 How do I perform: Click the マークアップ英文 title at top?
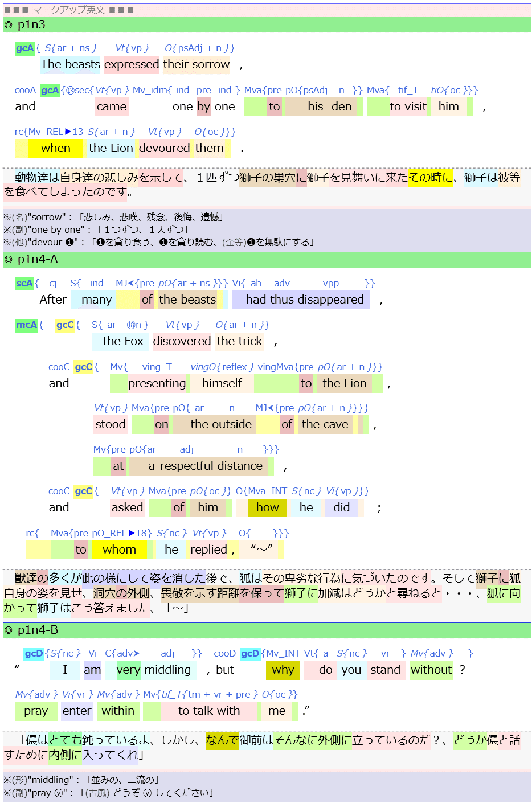click(x=68, y=10)
